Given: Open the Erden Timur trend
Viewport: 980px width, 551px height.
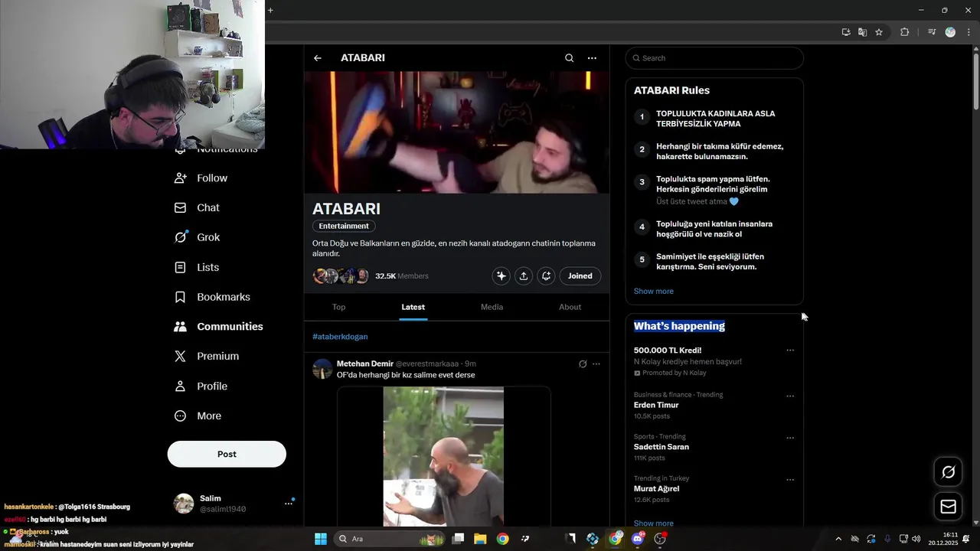Looking at the screenshot, I should pyautogui.click(x=656, y=406).
